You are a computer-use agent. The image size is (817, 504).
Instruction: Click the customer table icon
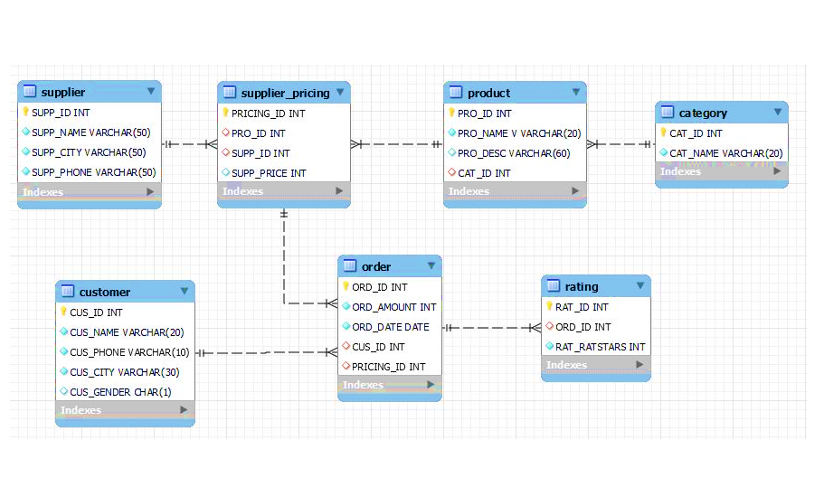click(x=67, y=291)
